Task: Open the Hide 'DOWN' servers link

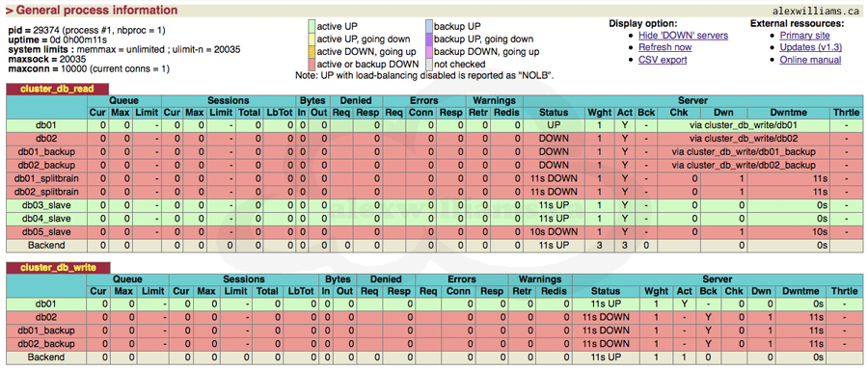Action: point(683,36)
